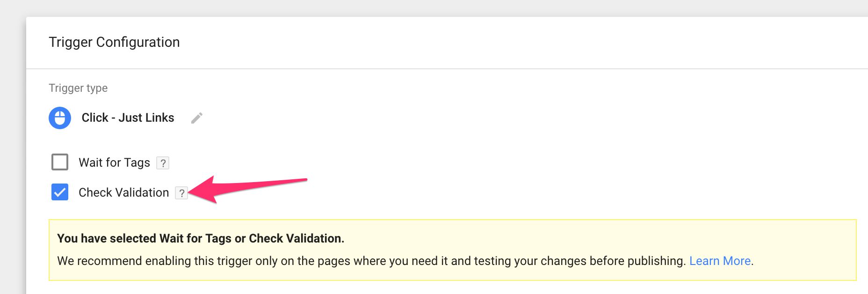
Task: Click the Check Validation label text
Action: [124, 192]
